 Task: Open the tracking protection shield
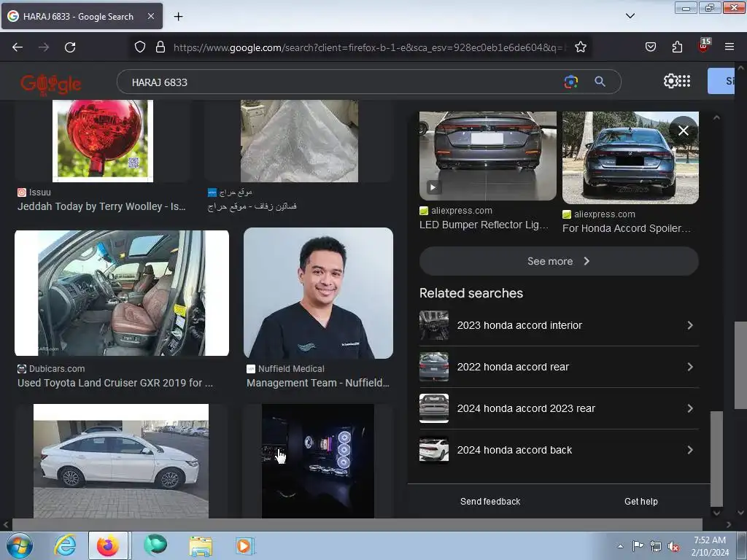coord(139,47)
